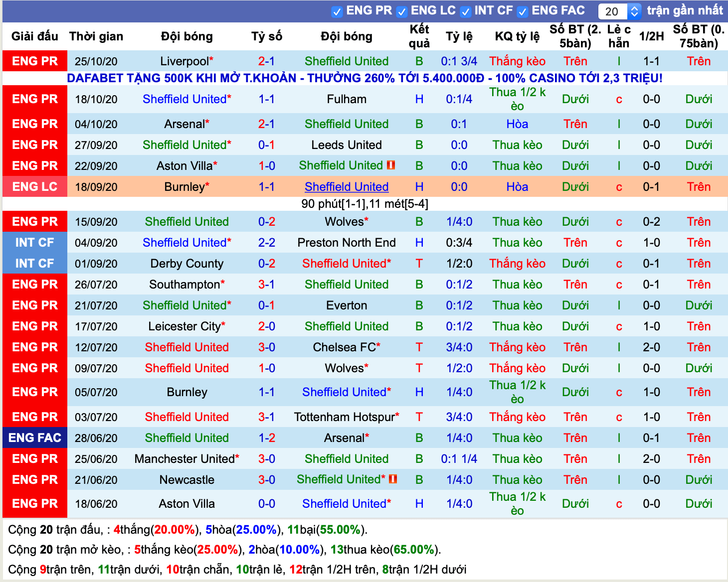Click summary line showing 9trận trên
The image size is (728, 582).
237,570
